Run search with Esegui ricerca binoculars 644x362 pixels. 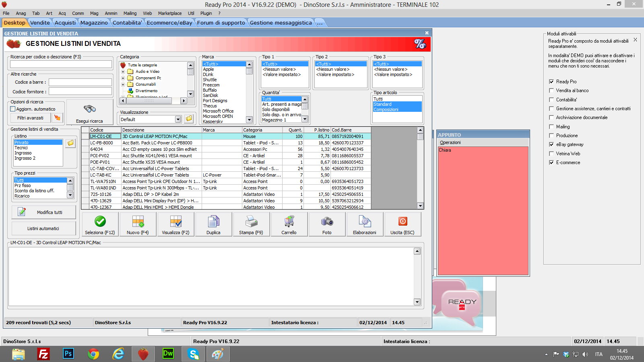(89, 112)
